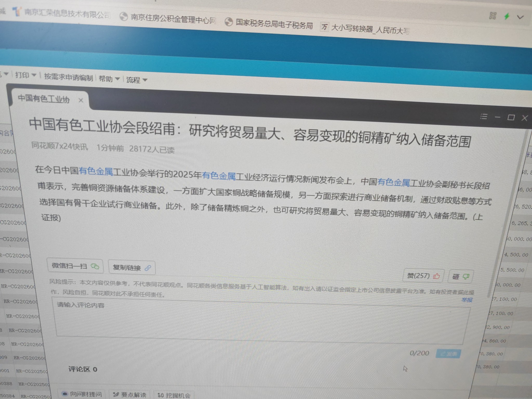Open the 流程 workflow dropdown
The height and width of the screenshot is (399, 532).
click(137, 80)
